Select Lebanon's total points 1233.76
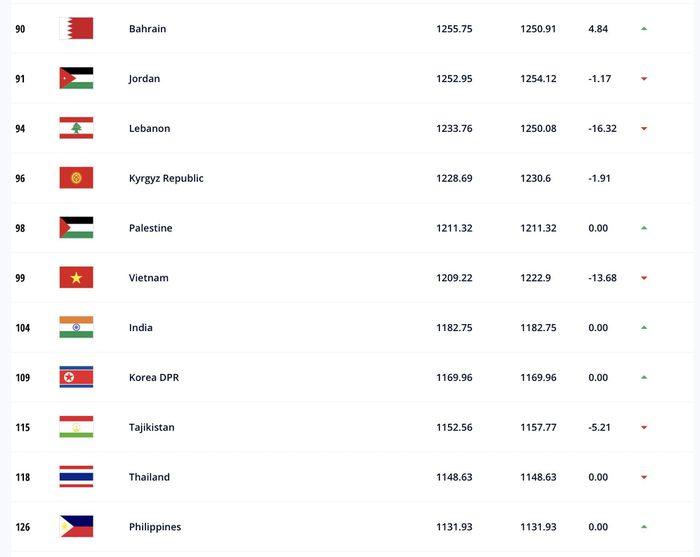700x557 pixels. coord(454,129)
